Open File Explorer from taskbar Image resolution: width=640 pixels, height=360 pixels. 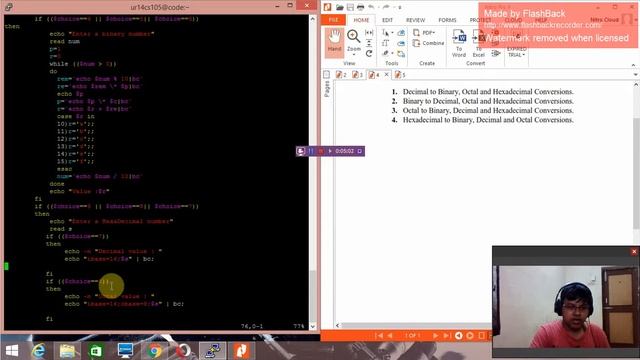click(x=67, y=351)
